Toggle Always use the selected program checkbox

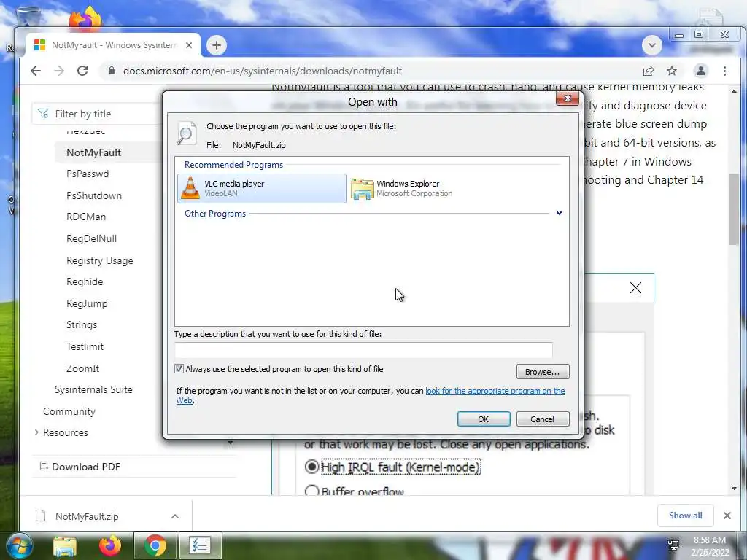pos(179,368)
